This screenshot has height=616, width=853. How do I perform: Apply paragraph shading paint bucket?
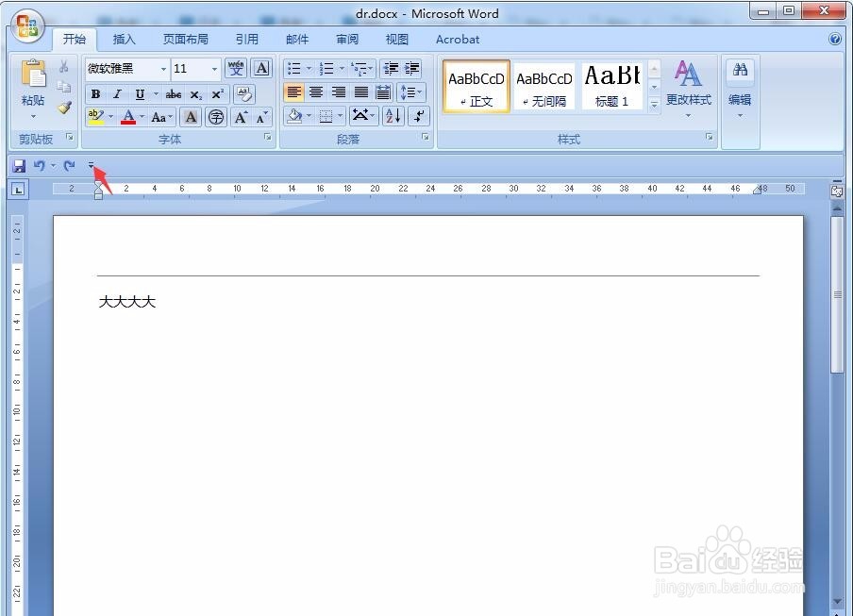[294, 116]
